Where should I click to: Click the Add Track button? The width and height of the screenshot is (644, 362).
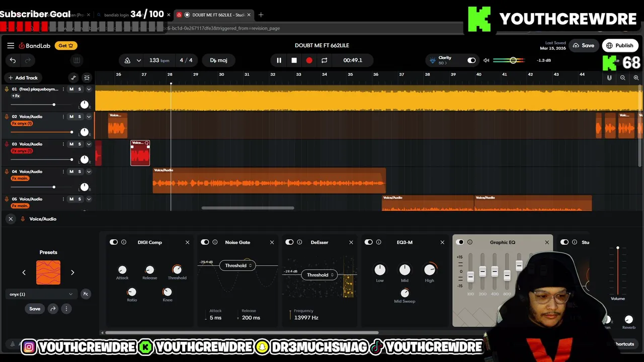(23, 77)
